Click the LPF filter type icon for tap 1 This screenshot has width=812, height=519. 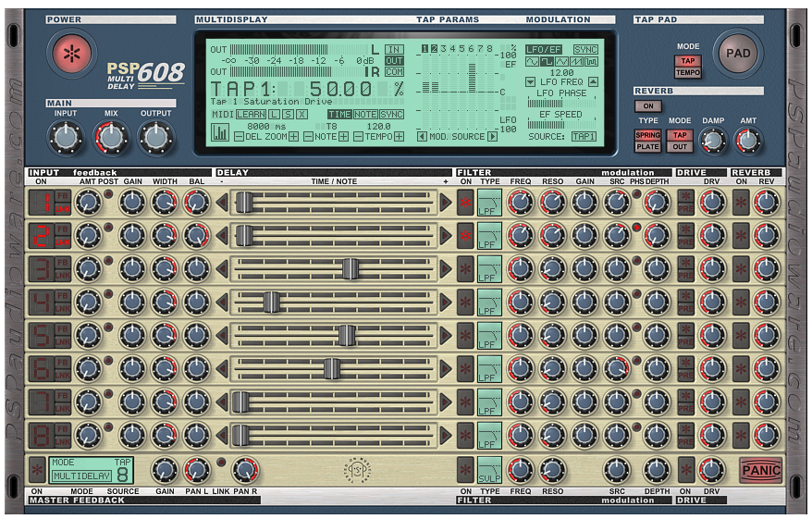pos(489,204)
